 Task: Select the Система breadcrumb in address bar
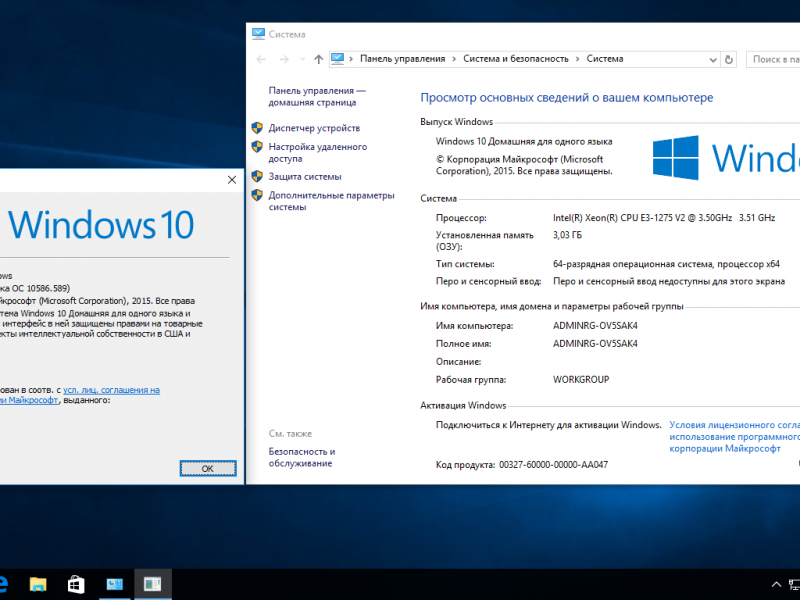click(605, 59)
